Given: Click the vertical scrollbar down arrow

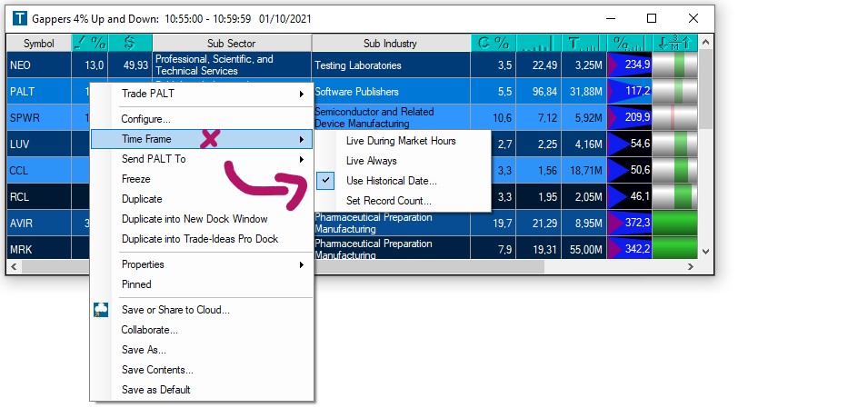Looking at the screenshot, I should 706,251.
